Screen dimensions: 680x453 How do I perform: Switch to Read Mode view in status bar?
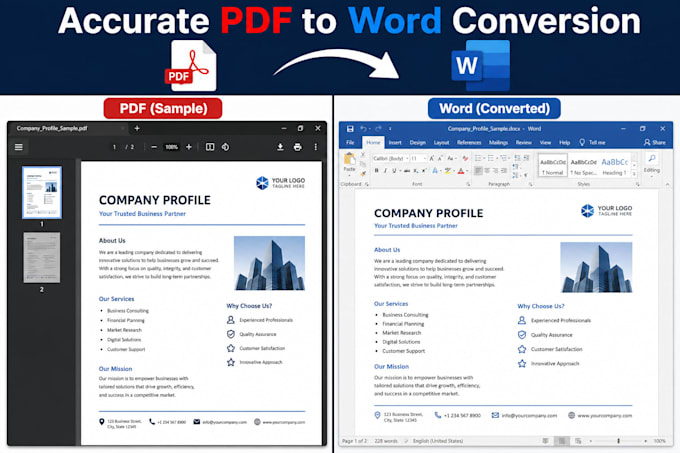[x=546, y=441]
